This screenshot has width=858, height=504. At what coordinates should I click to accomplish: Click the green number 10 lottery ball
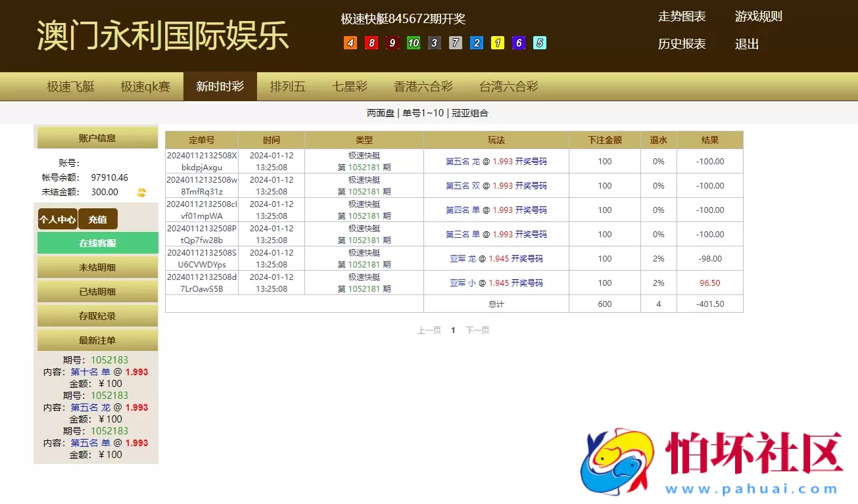tap(414, 42)
